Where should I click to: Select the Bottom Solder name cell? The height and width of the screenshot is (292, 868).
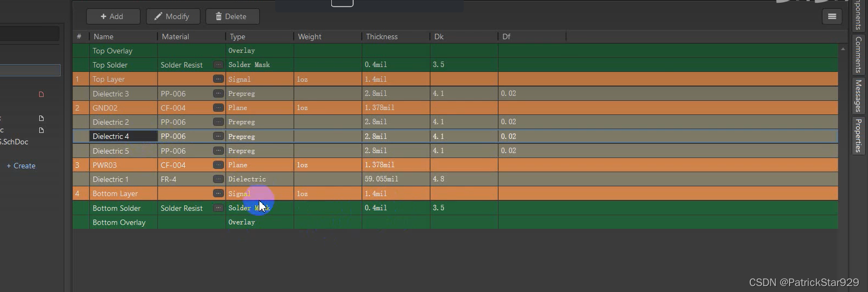[x=124, y=208]
